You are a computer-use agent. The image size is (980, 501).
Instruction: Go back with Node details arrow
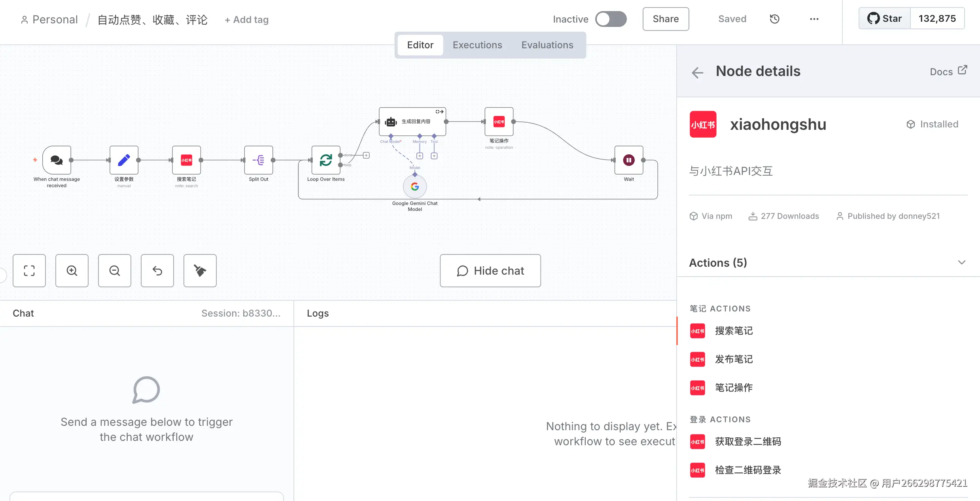698,72
